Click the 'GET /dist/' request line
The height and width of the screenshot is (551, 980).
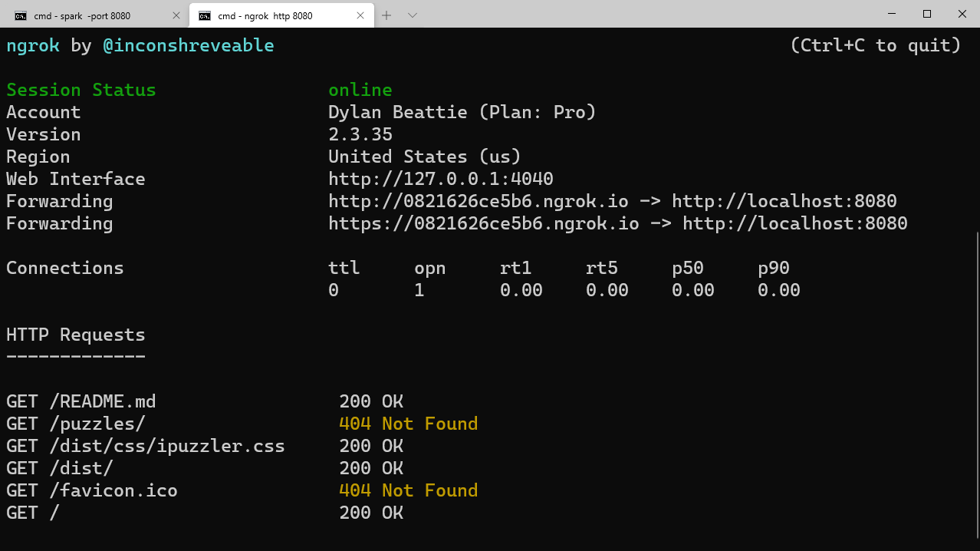click(60, 468)
